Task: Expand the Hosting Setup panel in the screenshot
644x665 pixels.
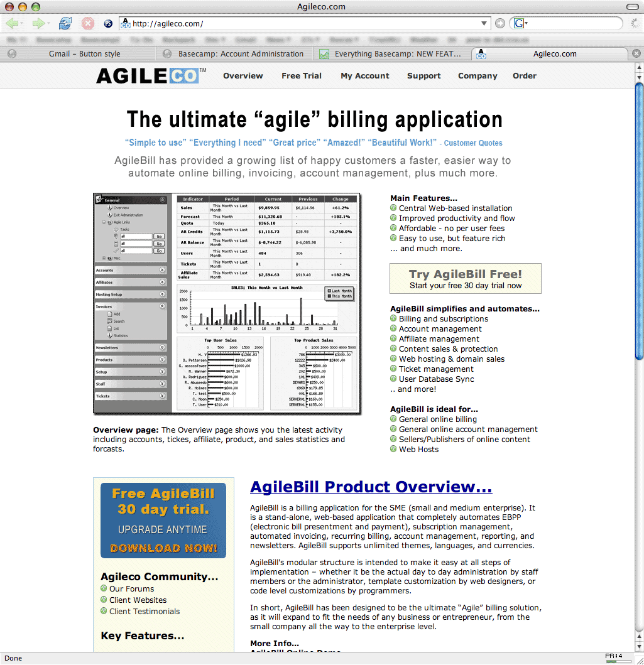Action: 163,294
